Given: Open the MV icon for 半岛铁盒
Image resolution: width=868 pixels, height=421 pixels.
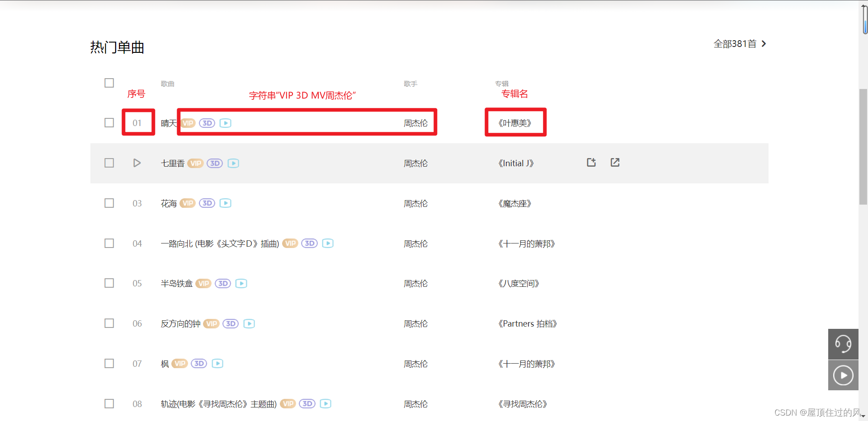Looking at the screenshot, I should pyautogui.click(x=241, y=283).
